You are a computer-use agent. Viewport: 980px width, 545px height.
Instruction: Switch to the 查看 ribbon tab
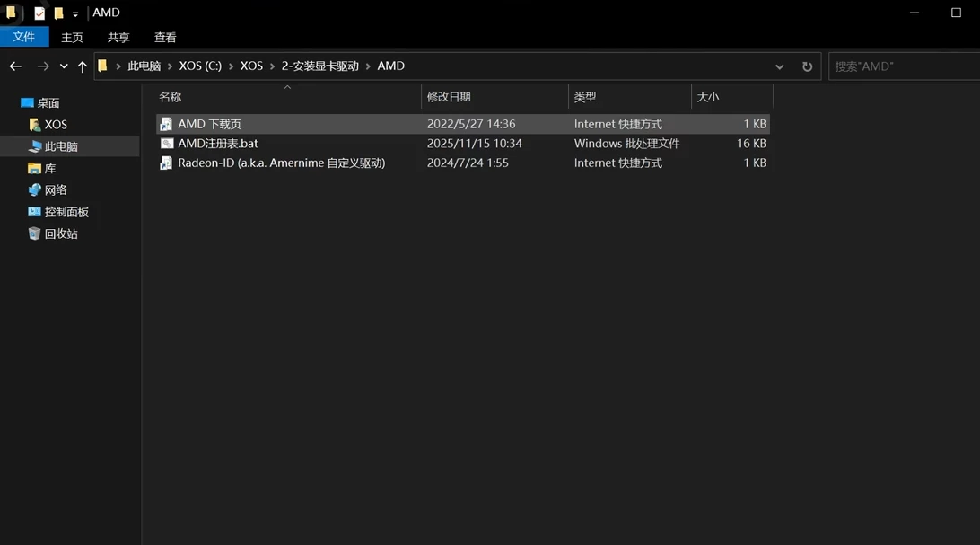click(x=165, y=37)
